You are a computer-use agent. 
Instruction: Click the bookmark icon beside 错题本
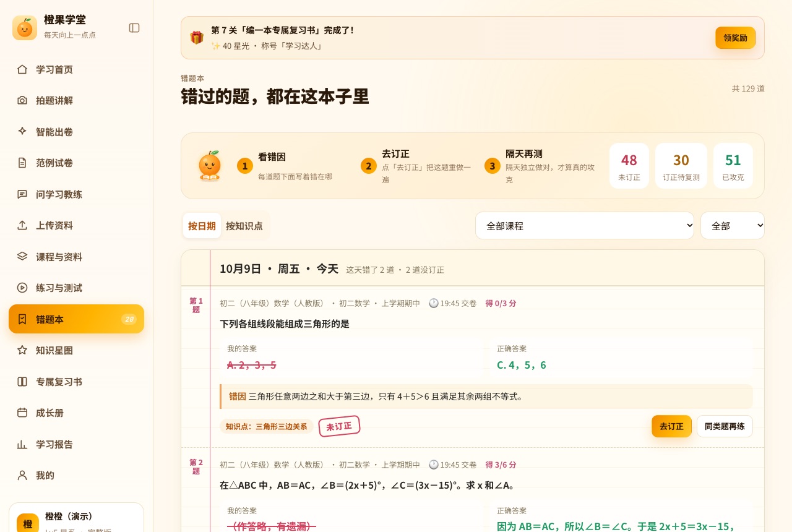(x=22, y=319)
